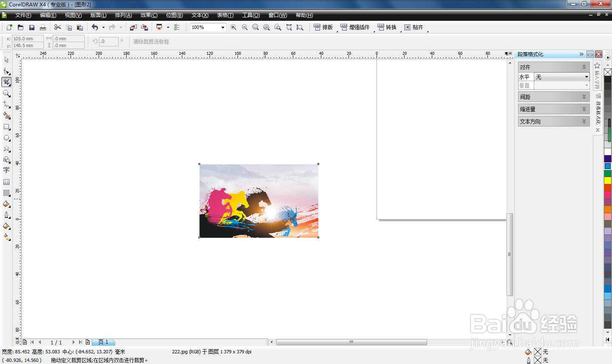Zoom to all objects icon

click(266, 27)
